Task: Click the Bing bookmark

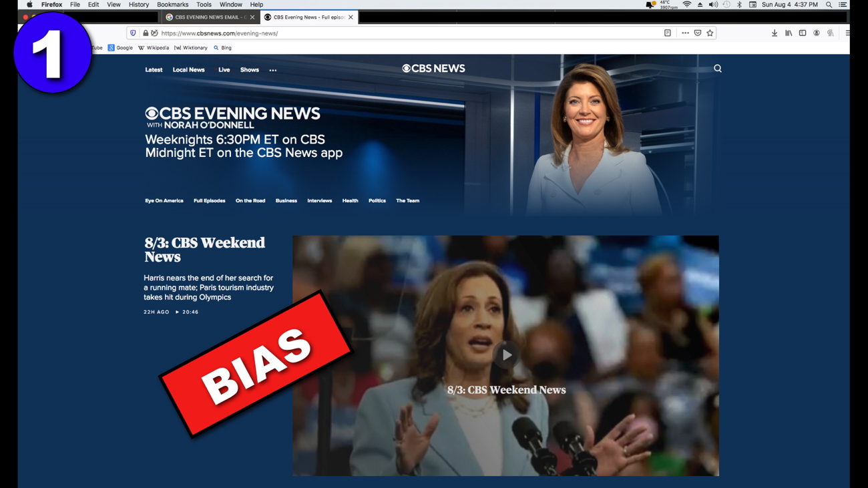Action: pos(222,48)
